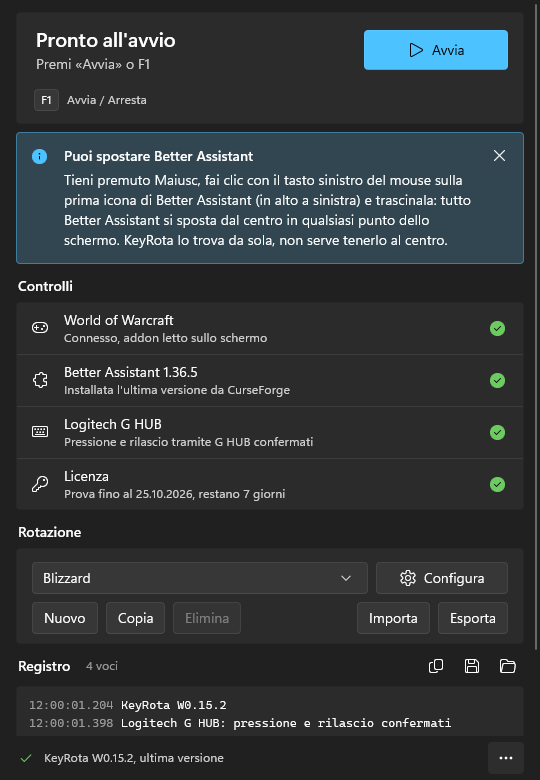
Task: Create new rotation with Nuovo
Action: click(65, 618)
